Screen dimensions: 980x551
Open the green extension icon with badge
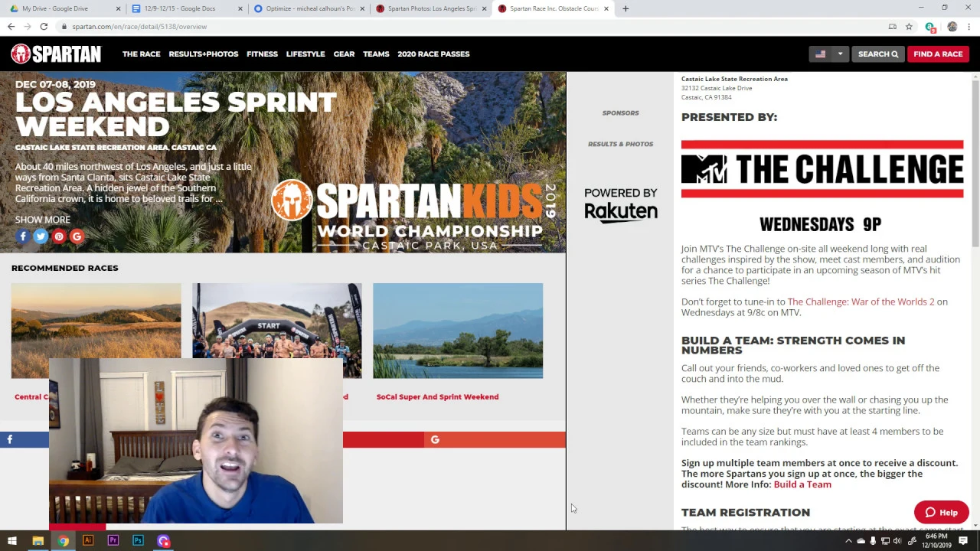pyautogui.click(x=929, y=27)
